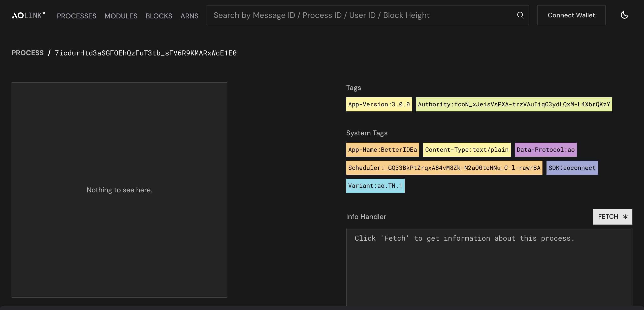
Task: Open the Modules page
Action: point(121,16)
